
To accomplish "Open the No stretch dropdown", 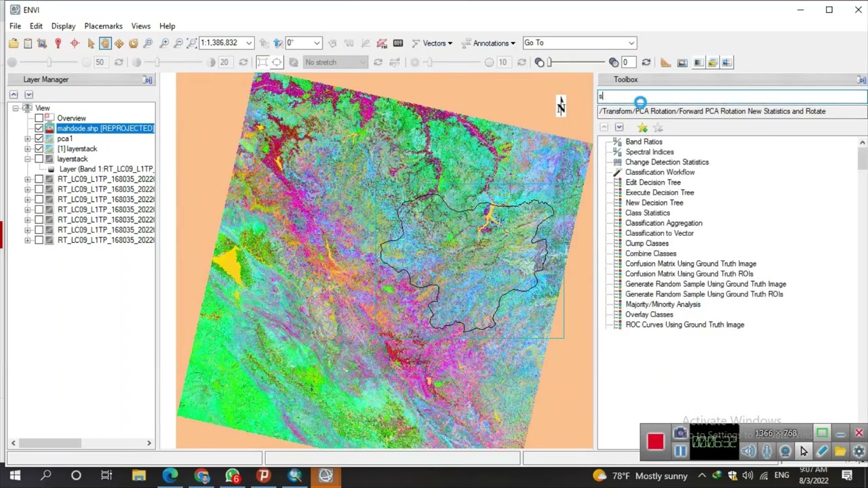I will pyautogui.click(x=335, y=62).
